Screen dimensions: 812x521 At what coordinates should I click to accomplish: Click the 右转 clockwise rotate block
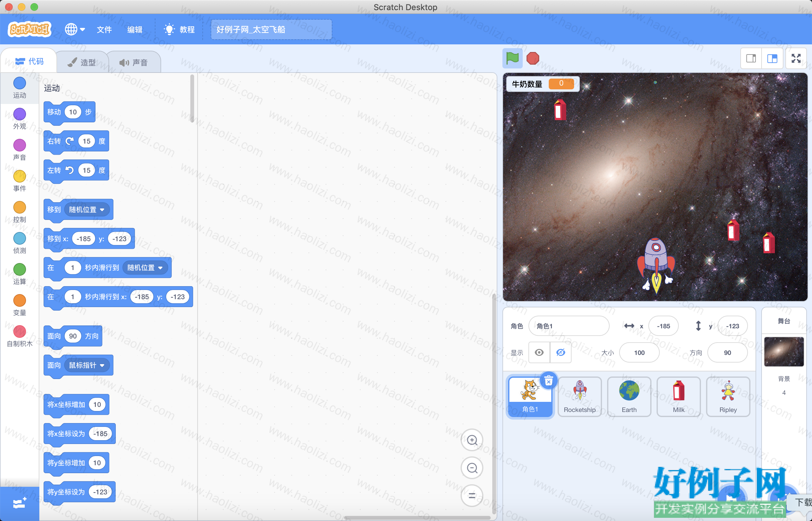pos(76,141)
